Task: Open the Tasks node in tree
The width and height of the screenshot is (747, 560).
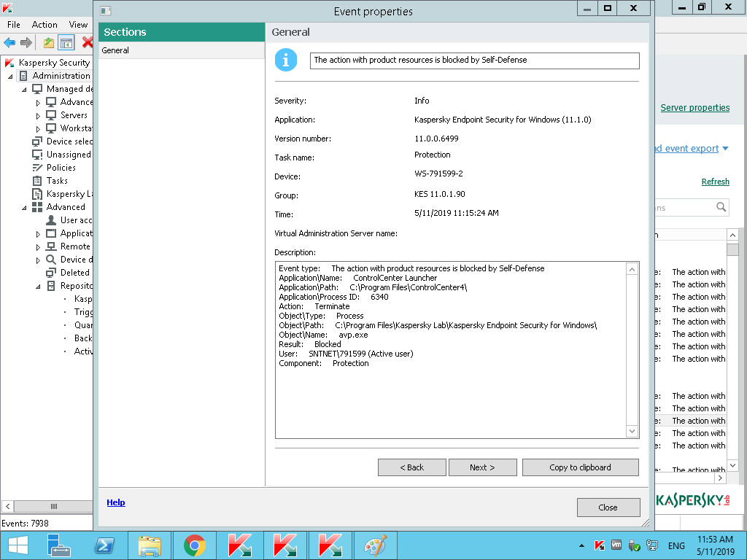Action: (x=57, y=181)
